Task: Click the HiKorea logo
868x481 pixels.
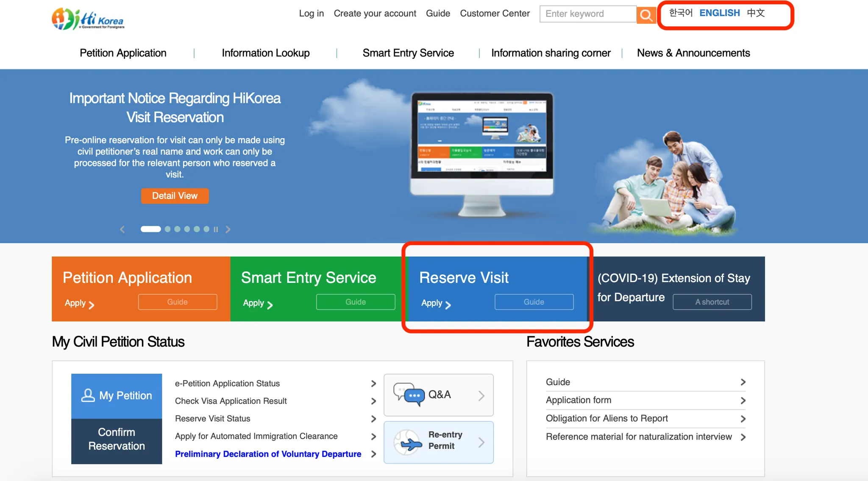Action: pos(88,19)
